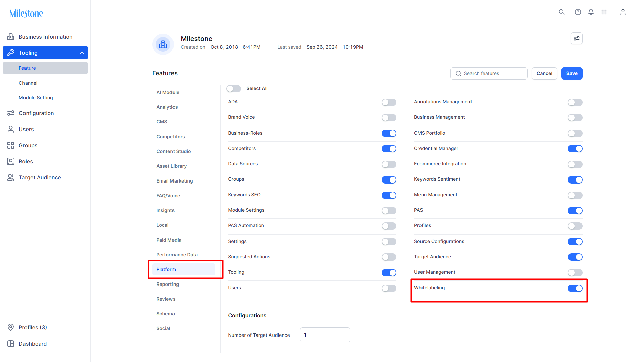The image size is (644, 362).
Task: Select the AI Module category
Action: click(184, 92)
